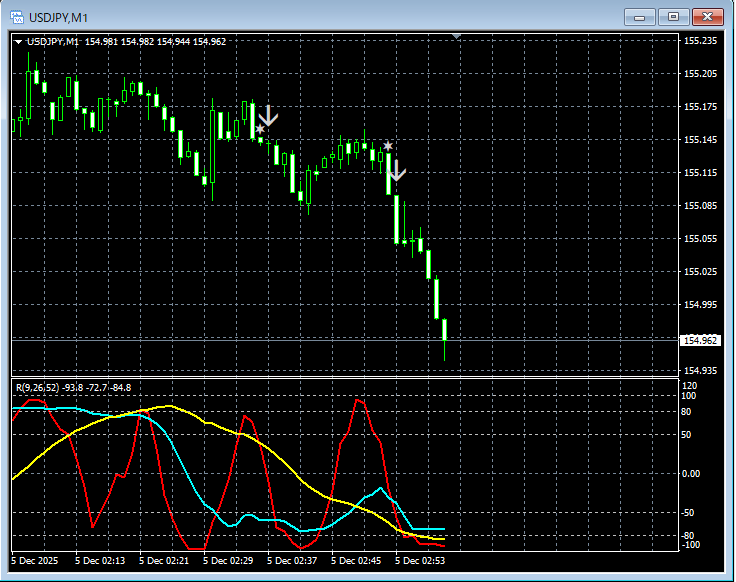Viewport: 736px width, 582px height.
Task: Click the last candlestick on the chart
Action: 444,331
